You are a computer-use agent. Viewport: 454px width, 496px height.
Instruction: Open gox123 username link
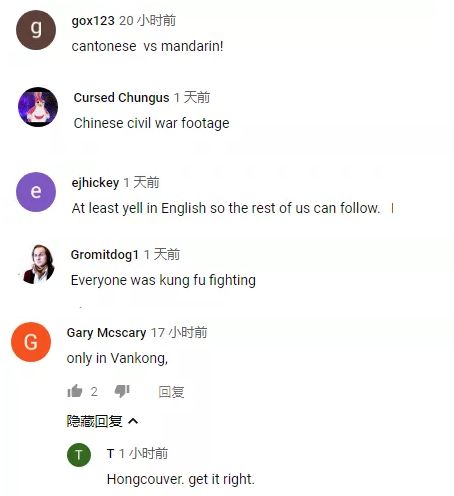coord(93,21)
